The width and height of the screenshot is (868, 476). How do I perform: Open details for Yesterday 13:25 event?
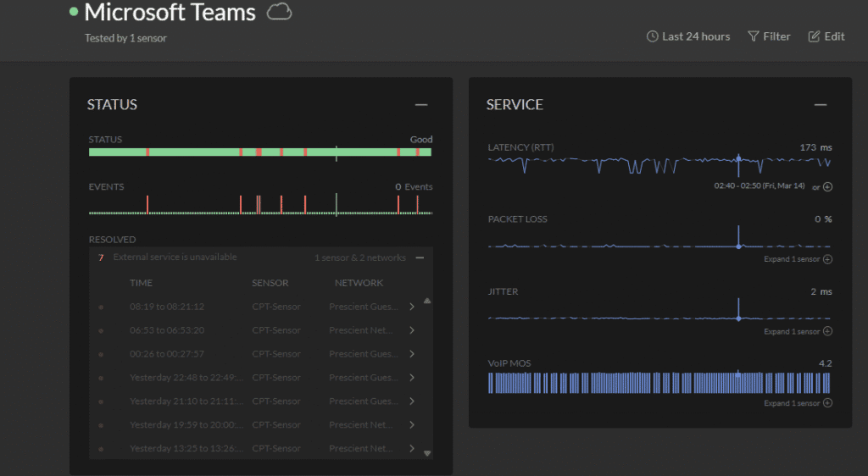pyautogui.click(x=412, y=448)
